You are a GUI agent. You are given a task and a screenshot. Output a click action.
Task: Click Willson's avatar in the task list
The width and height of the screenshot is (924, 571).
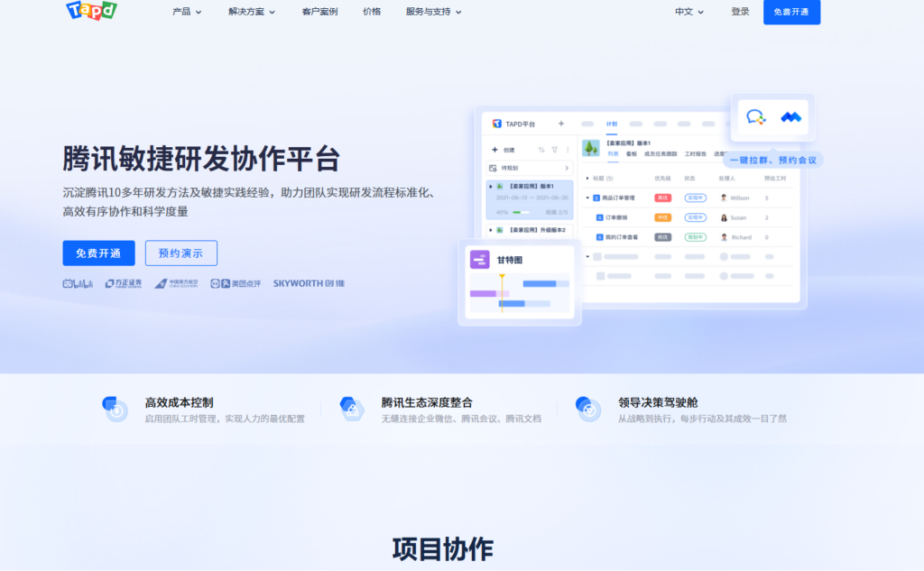[x=724, y=198]
